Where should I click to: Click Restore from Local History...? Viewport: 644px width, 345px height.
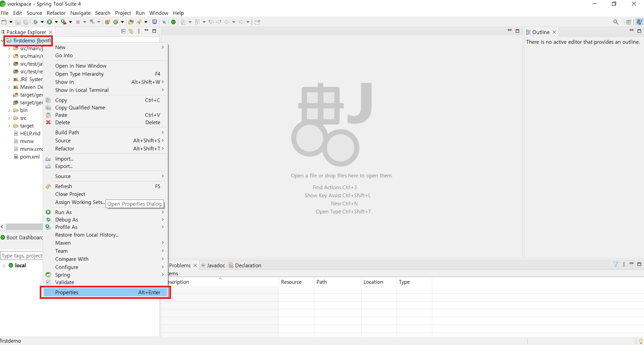pyautogui.click(x=106, y=235)
